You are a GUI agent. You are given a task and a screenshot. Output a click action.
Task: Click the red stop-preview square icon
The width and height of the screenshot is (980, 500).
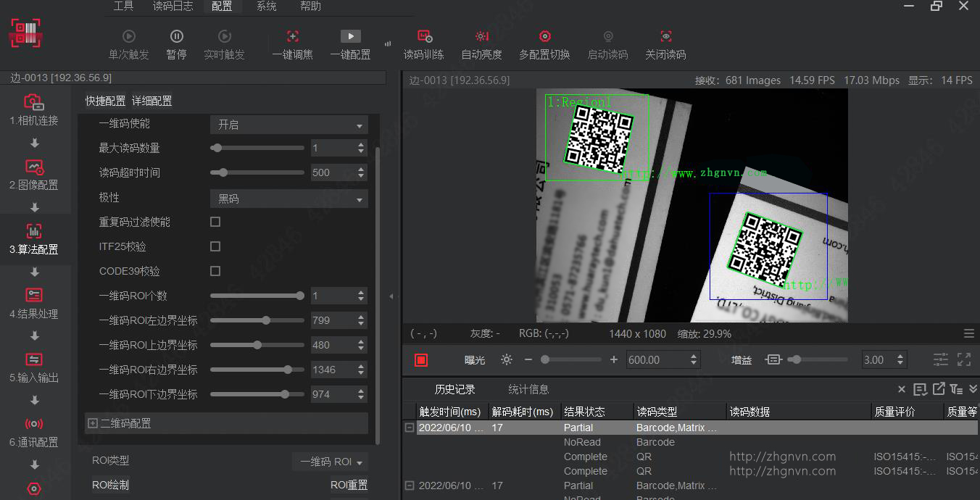pos(421,360)
